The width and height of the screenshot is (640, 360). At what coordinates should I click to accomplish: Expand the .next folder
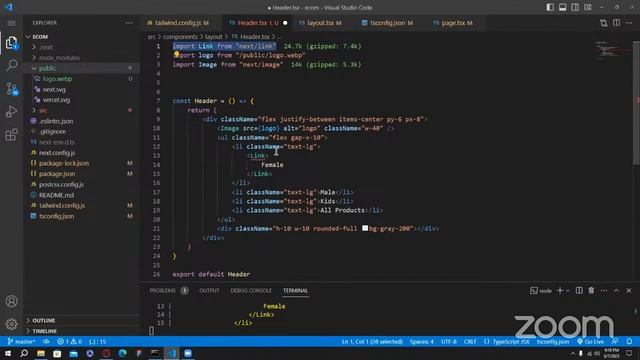(46, 47)
